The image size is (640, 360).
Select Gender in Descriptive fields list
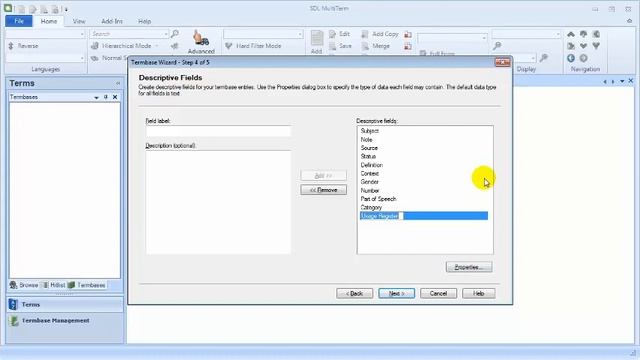(370, 182)
